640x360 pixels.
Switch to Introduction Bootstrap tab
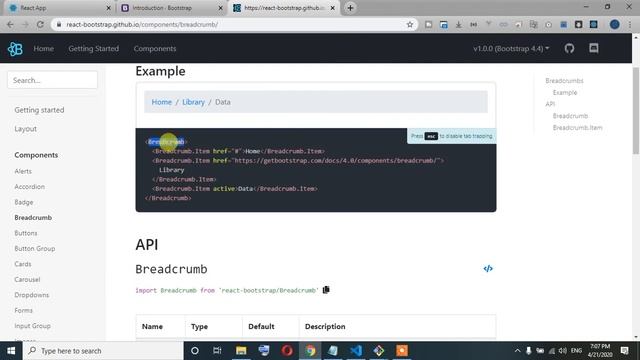pos(172,8)
